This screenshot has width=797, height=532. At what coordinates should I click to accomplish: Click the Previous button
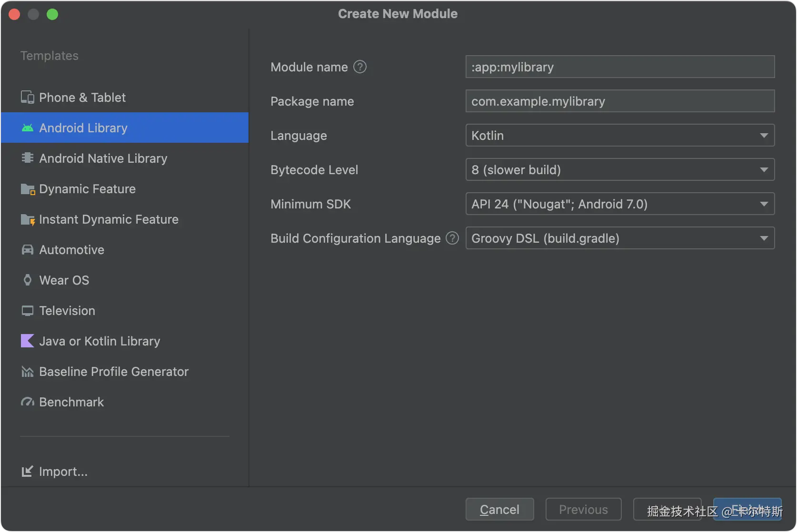pos(583,510)
